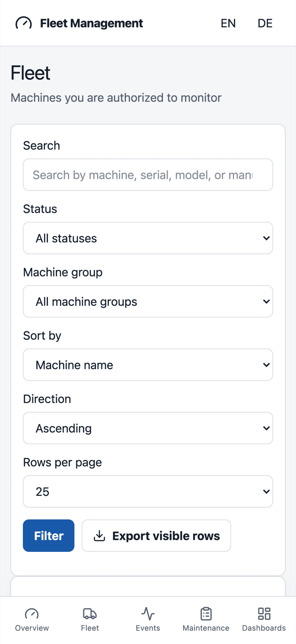296x644 pixels.
Task: Open the Events activity pulse icon
Action: (148, 614)
